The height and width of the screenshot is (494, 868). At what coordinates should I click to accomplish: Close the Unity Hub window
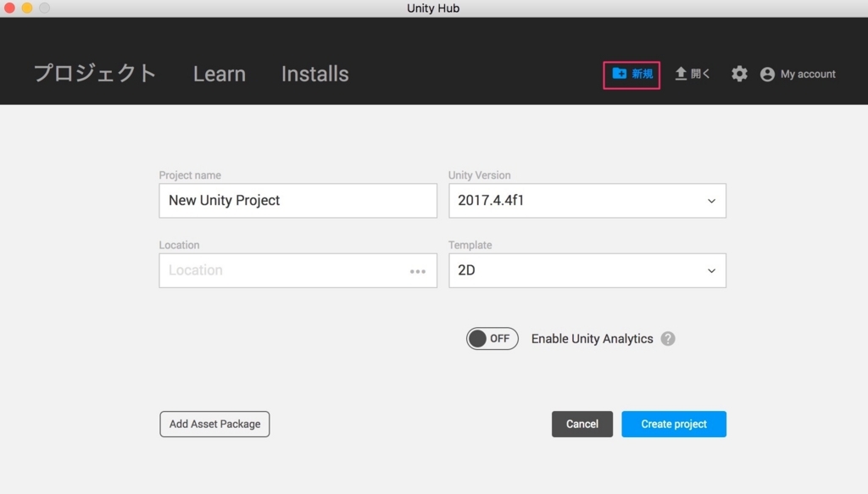[x=9, y=8]
